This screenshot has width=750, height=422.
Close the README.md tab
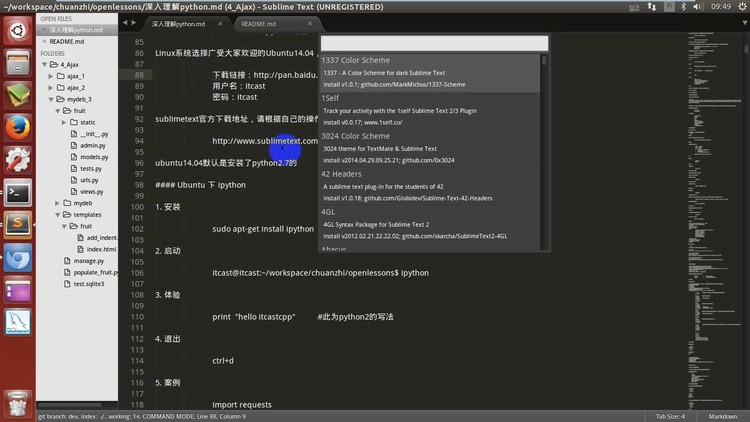pyautogui.click(x=310, y=23)
